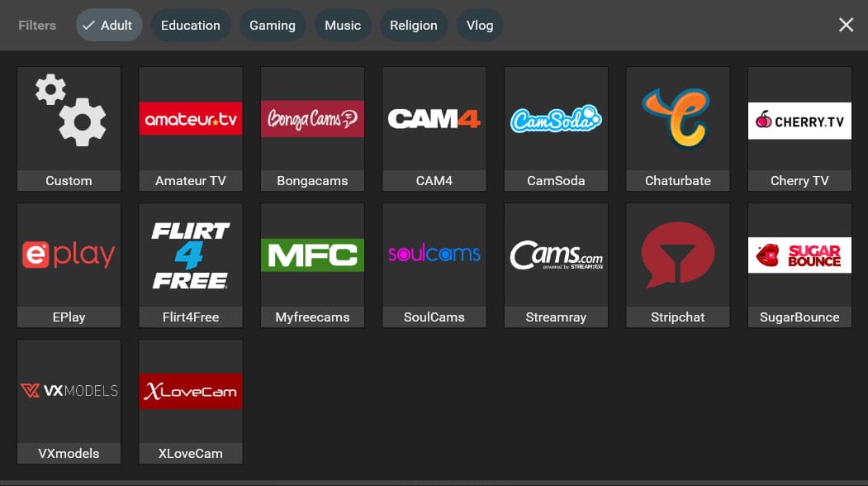Screen dimensions: 868x486
Task: Enable the Education filter
Action: (191, 26)
